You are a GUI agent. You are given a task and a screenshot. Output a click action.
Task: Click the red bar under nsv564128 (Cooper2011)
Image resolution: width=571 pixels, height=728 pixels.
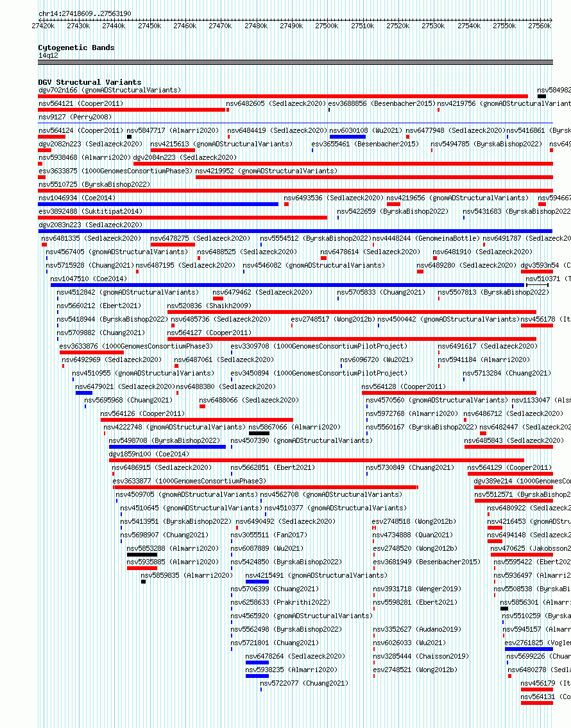point(449,393)
